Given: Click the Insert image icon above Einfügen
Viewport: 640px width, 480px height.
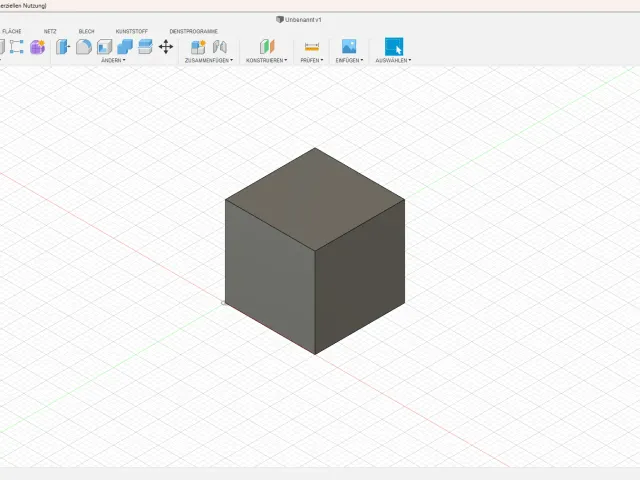Looking at the screenshot, I should point(349,47).
